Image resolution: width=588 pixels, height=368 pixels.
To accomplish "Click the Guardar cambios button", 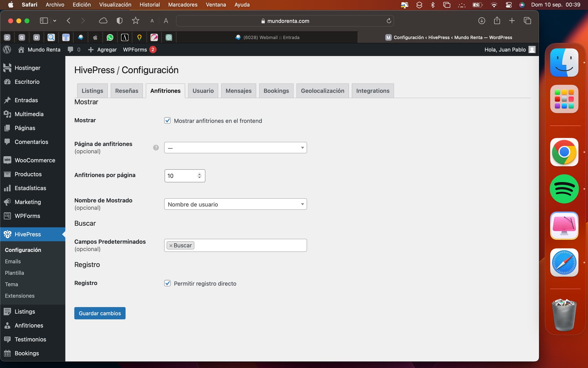I will 100,313.
